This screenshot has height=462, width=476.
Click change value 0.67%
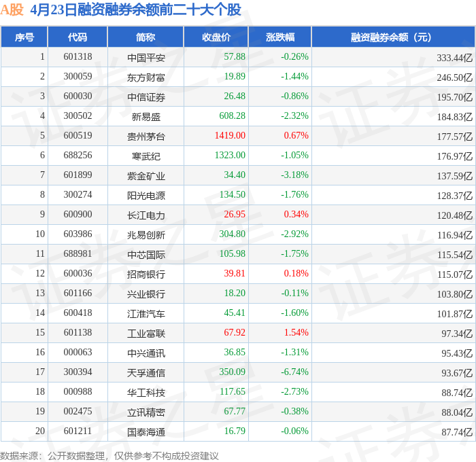(x=296, y=136)
